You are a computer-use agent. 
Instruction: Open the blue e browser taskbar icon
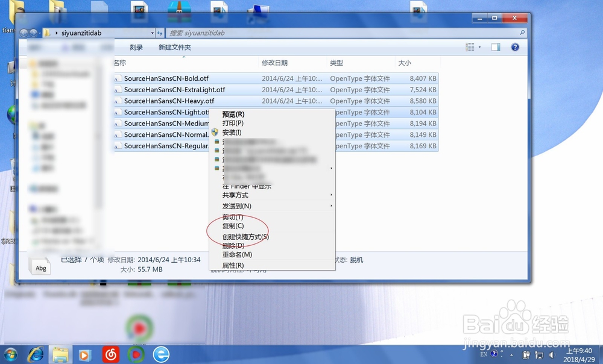coord(161,354)
